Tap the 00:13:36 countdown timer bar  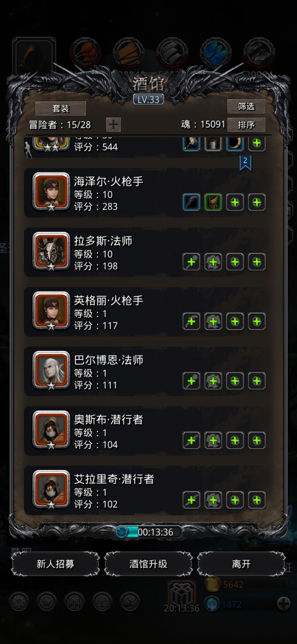tap(148, 532)
